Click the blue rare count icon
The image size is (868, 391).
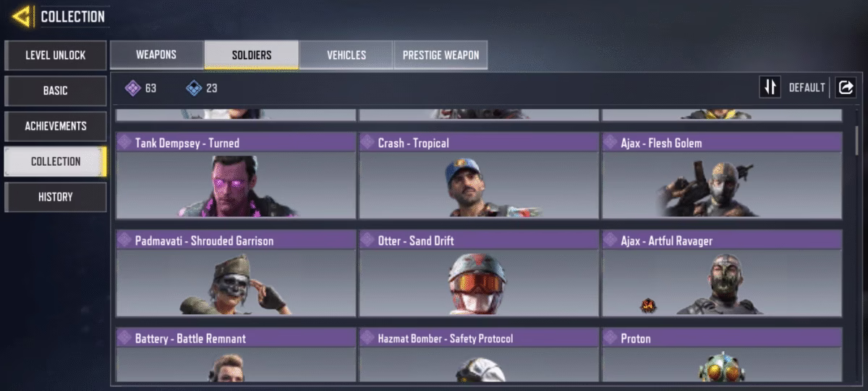pos(194,88)
